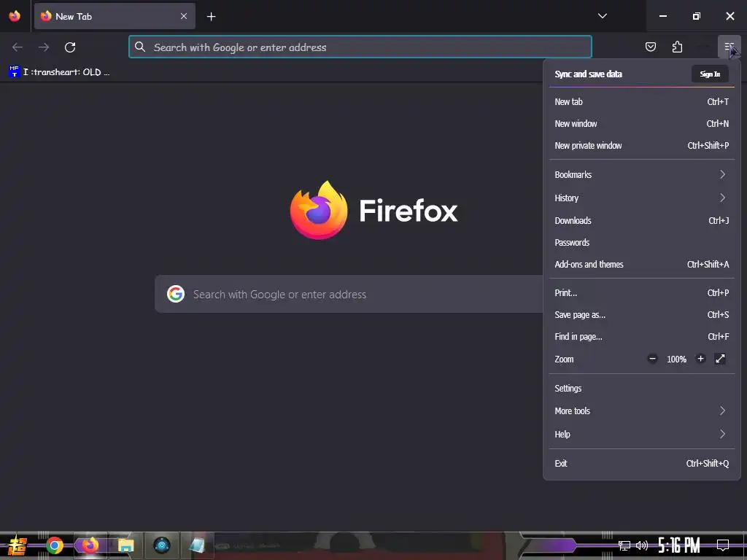Open the Extensions puzzle-piece icon
This screenshot has width=747, height=560.
677,47
